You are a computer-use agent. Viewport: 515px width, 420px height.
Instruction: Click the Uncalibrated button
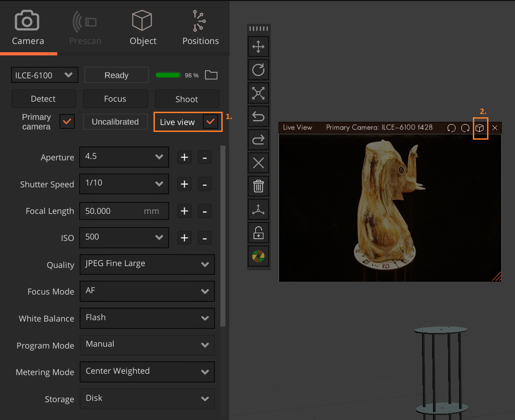click(x=115, y=122)
